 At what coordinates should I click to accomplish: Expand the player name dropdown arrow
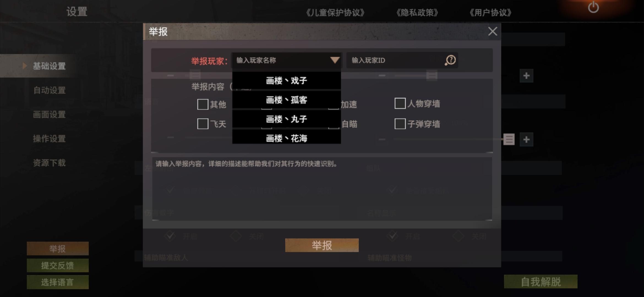click(x=335, y=60)
